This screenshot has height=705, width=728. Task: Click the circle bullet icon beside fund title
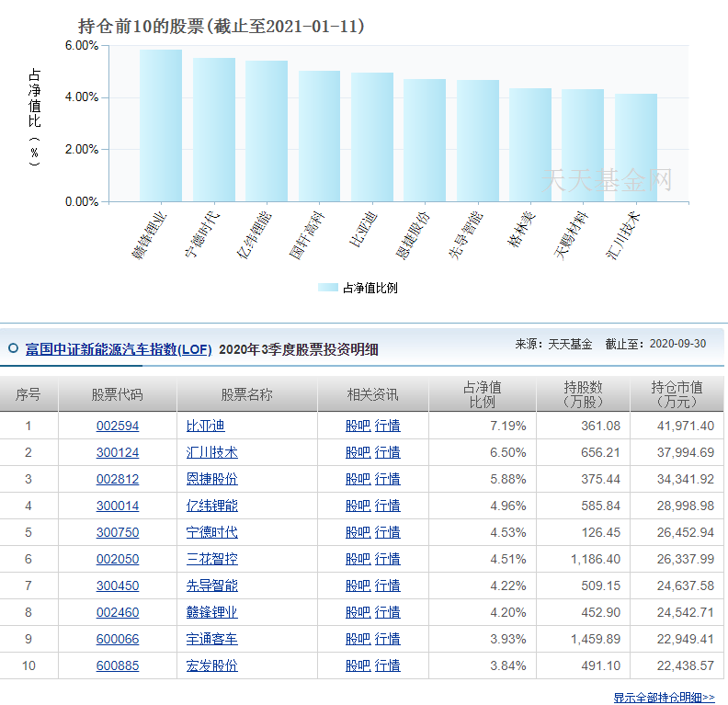click(14, 348)
